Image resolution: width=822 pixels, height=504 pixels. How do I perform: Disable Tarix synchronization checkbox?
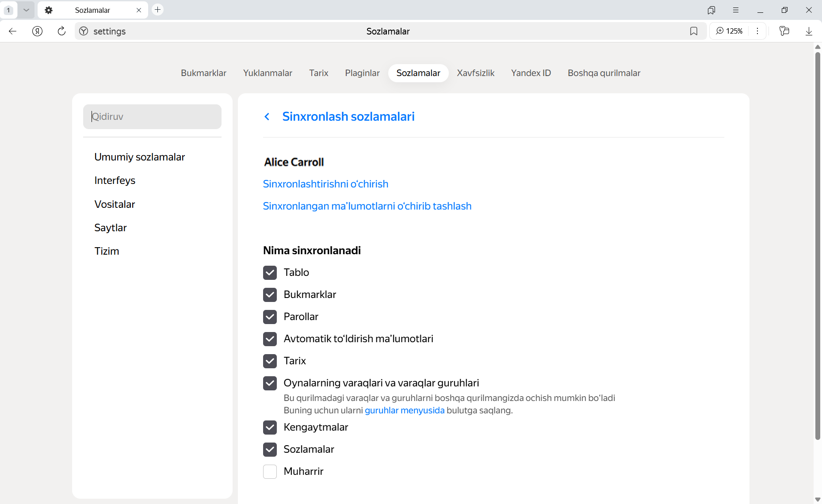pyautogui.click(x=270, y=361)
